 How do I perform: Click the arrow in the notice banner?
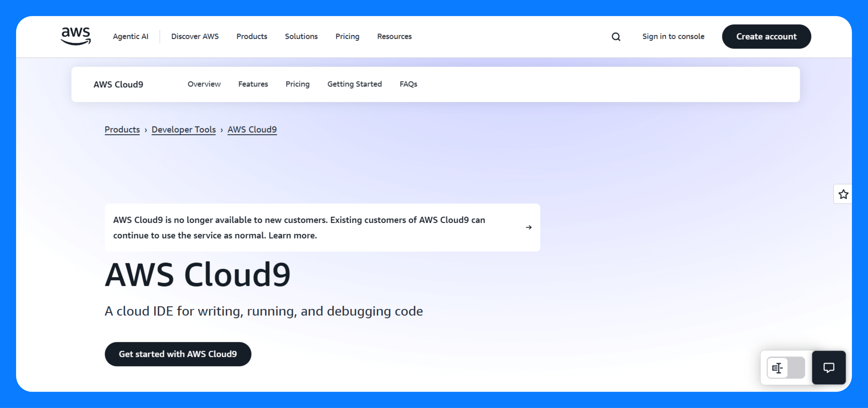click(x=528, y=228)
